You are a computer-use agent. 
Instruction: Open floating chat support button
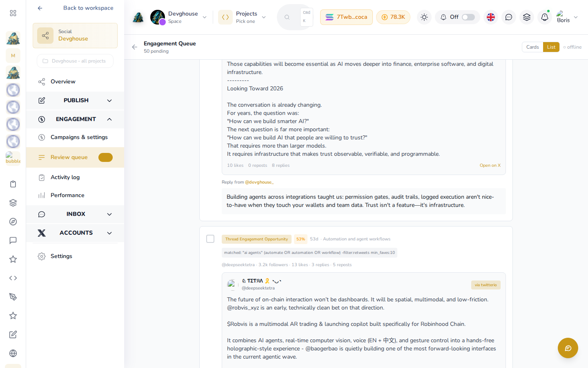568,348
